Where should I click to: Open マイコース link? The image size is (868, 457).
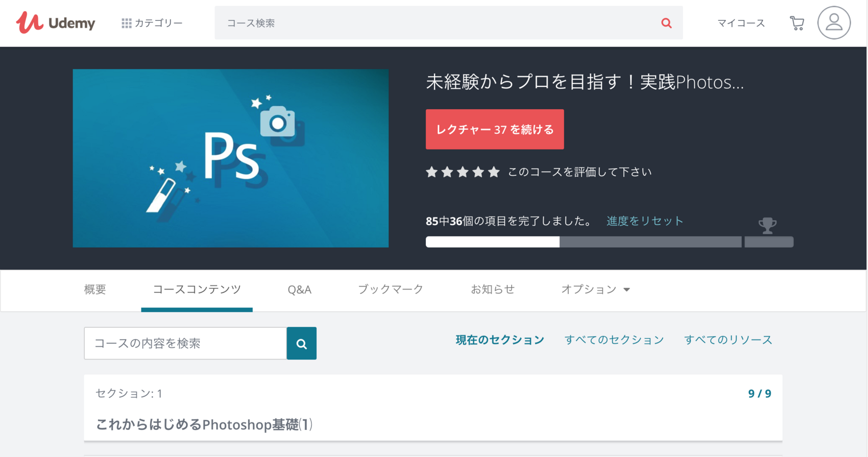pyautogui.click(x=741, y=23)
